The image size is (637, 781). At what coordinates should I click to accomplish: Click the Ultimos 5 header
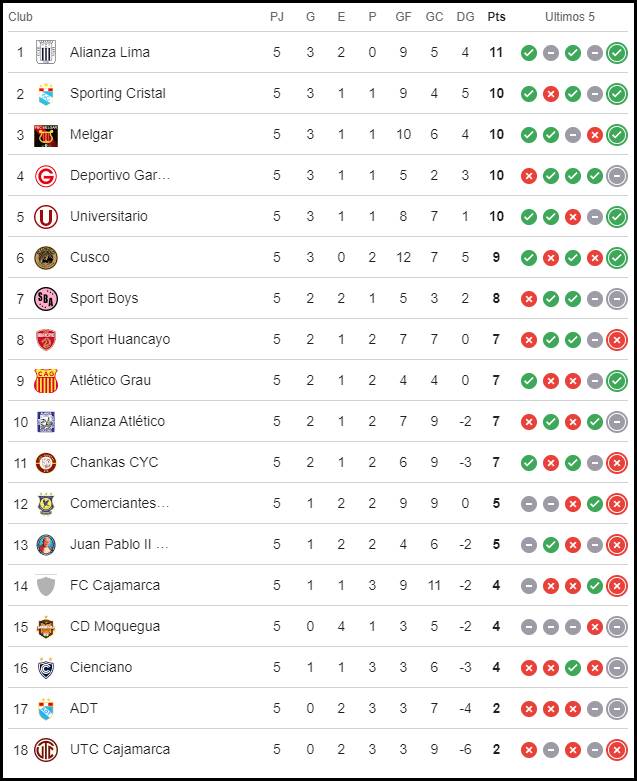click(x=570, y=17)
